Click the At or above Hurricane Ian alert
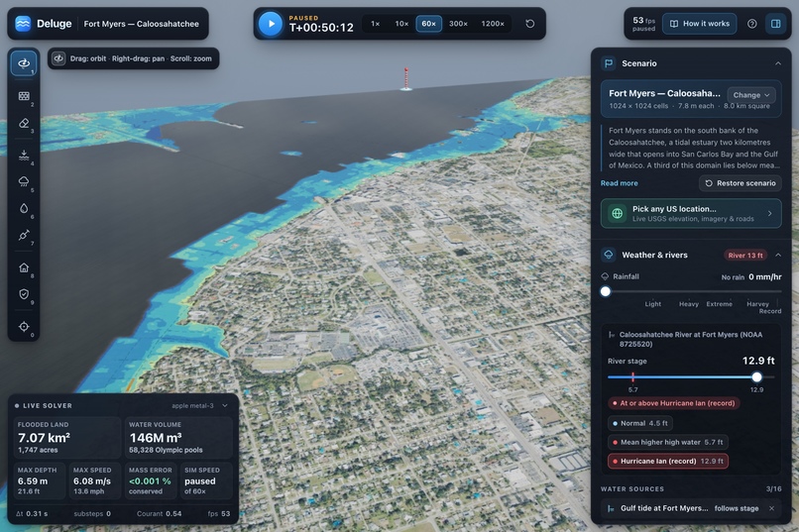799x532 pixels. (674, 403)
